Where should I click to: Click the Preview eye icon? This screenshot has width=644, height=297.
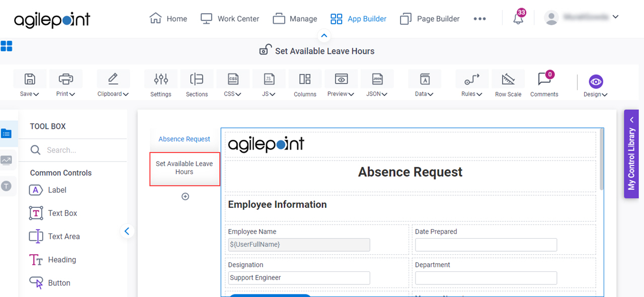point(341,79)
